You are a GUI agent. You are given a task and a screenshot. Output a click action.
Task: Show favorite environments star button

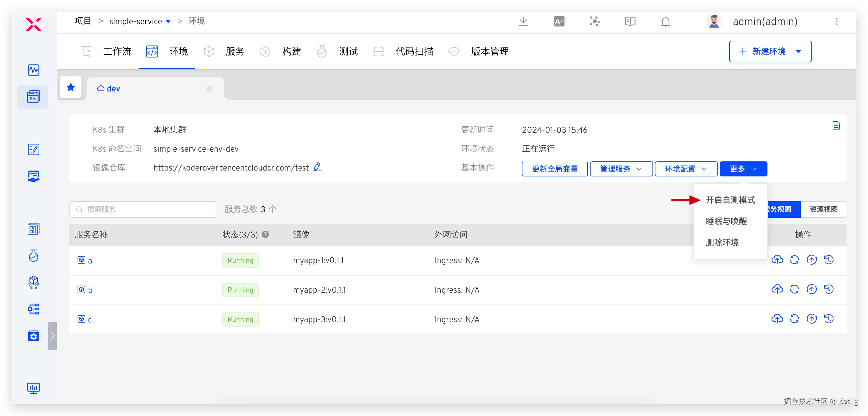point(71,88)
